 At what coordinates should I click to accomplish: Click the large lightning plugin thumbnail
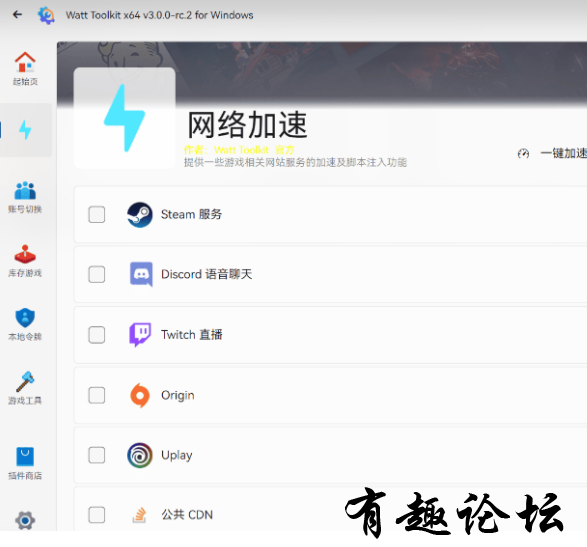pos(125,118)
